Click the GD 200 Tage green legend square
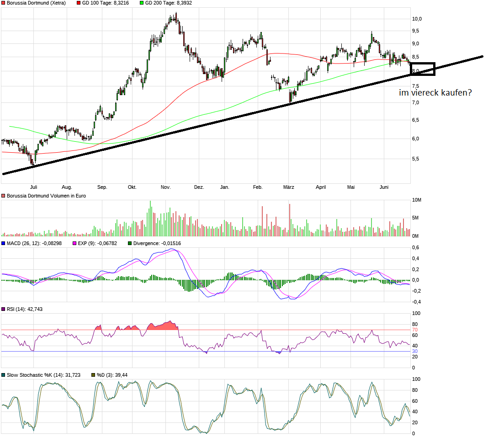 pos(142,3)
